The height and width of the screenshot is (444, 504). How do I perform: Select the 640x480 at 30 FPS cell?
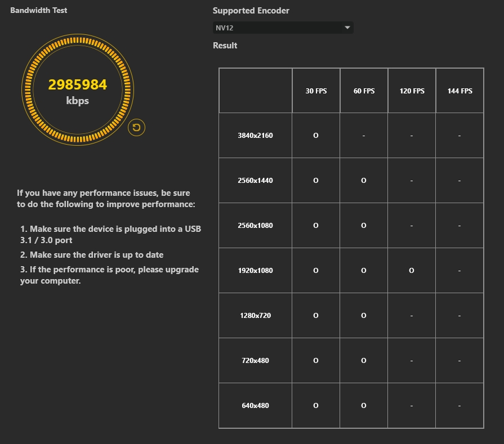point(316,405)
